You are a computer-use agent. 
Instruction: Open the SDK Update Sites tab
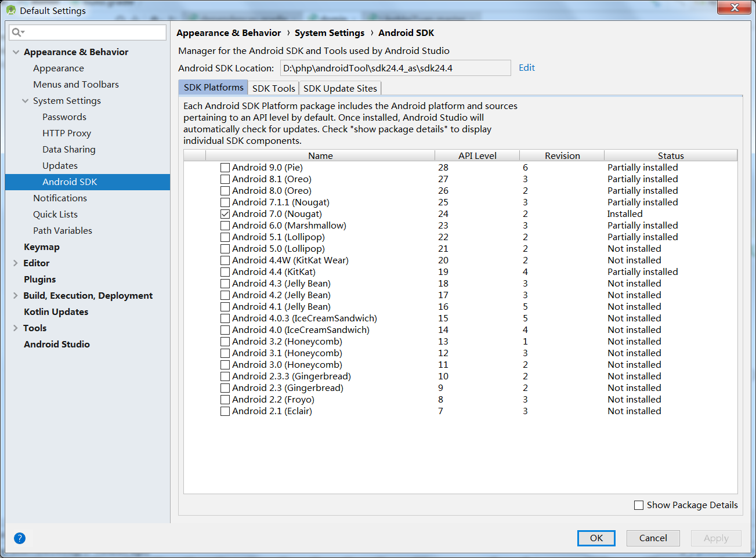(x=340, y=88)
